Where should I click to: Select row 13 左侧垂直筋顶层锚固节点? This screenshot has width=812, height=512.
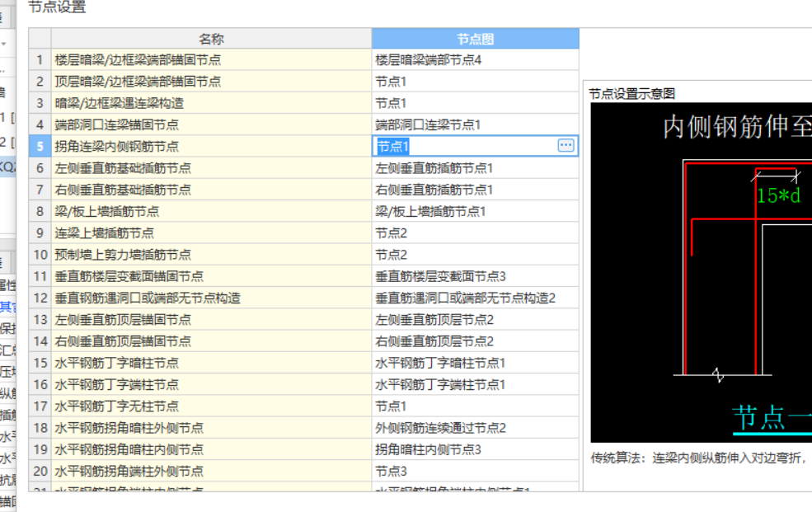tap(211, 320)
